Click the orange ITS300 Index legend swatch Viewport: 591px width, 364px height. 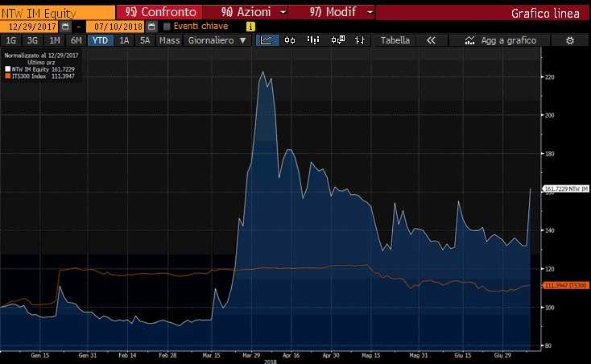(x=6, y=74)
